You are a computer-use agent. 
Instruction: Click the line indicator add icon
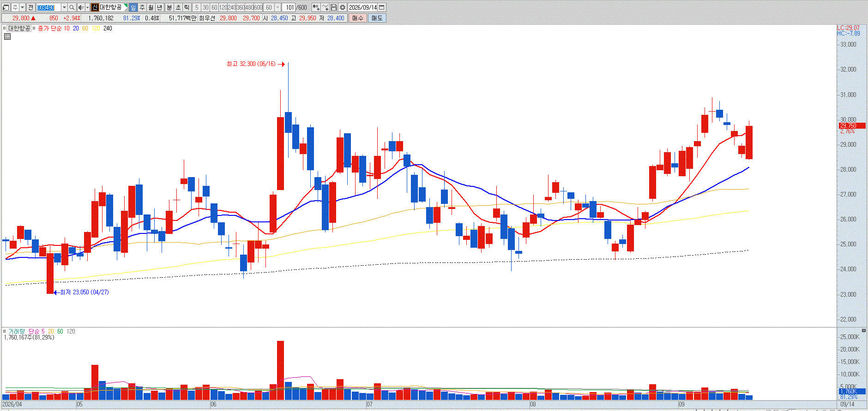(x=325, y=7)
